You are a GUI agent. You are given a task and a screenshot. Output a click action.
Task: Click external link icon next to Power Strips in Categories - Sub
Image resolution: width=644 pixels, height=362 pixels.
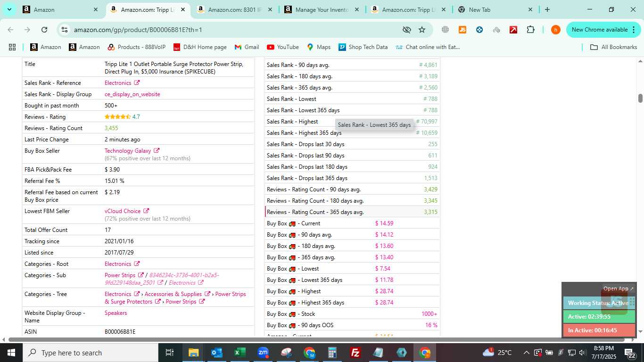[x=140, y=275]
